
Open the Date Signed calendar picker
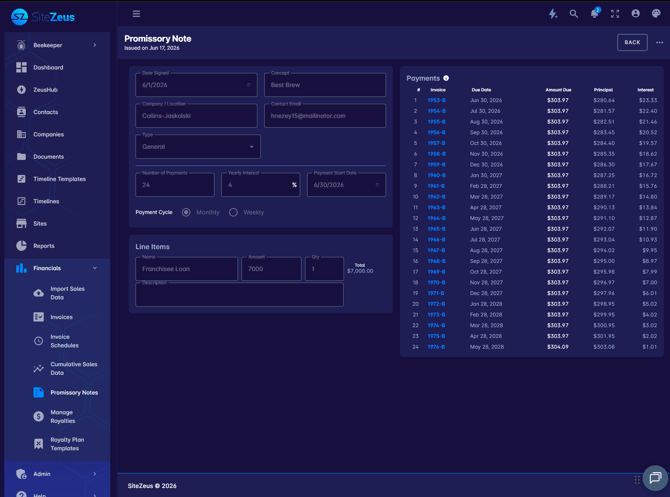coord(249,85)
